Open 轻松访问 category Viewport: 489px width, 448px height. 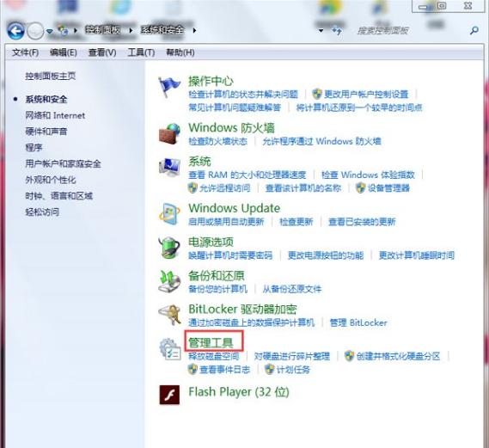(42, 212)
